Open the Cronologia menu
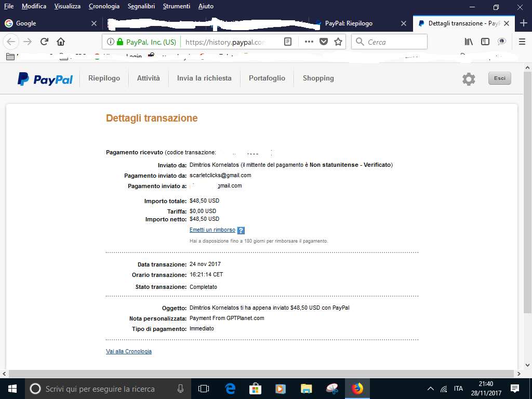This screenshot has width=532, height=399. tap(104, 6)
